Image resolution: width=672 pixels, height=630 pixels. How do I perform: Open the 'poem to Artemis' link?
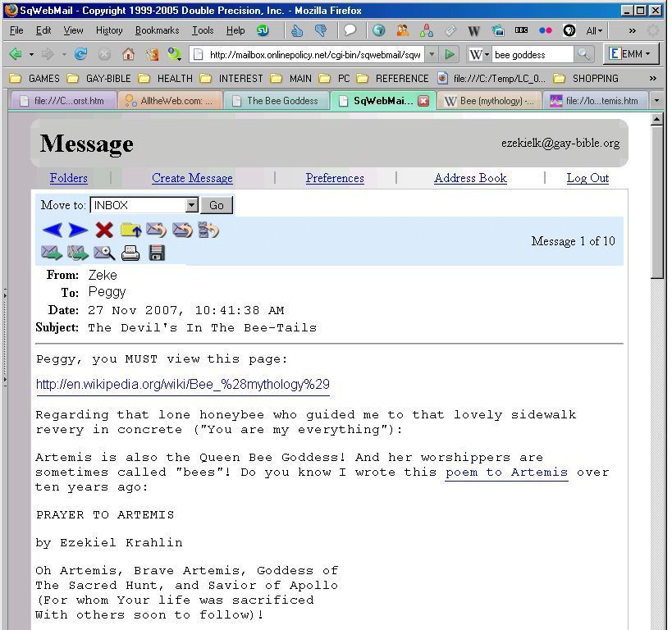[506, 472]
